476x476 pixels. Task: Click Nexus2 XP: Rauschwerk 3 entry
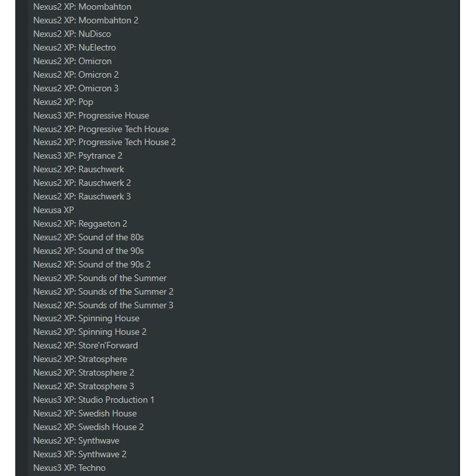pos(82,196)
